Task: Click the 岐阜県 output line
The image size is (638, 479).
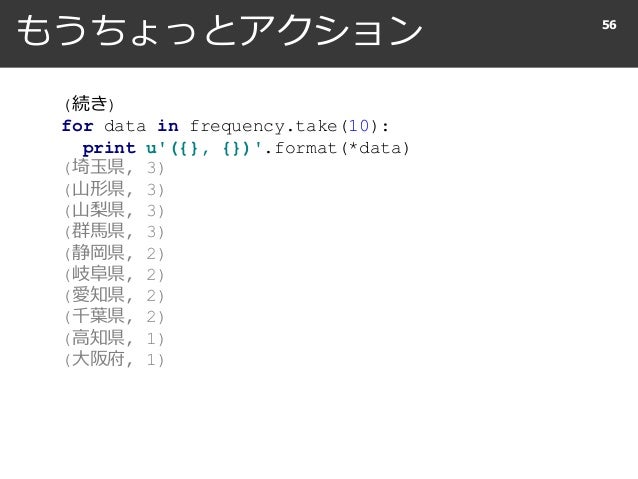Action: [x=114, y=274]
